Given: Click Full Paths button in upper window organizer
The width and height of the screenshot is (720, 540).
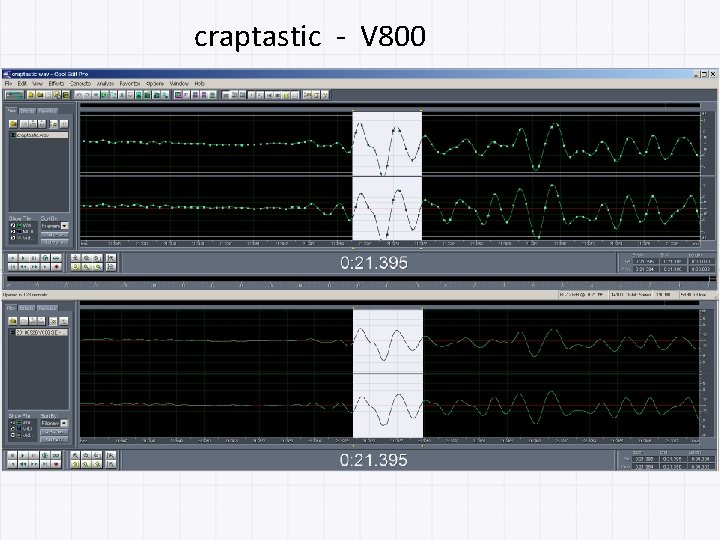Looking at the screenshot, I should [x=54, y=242].
